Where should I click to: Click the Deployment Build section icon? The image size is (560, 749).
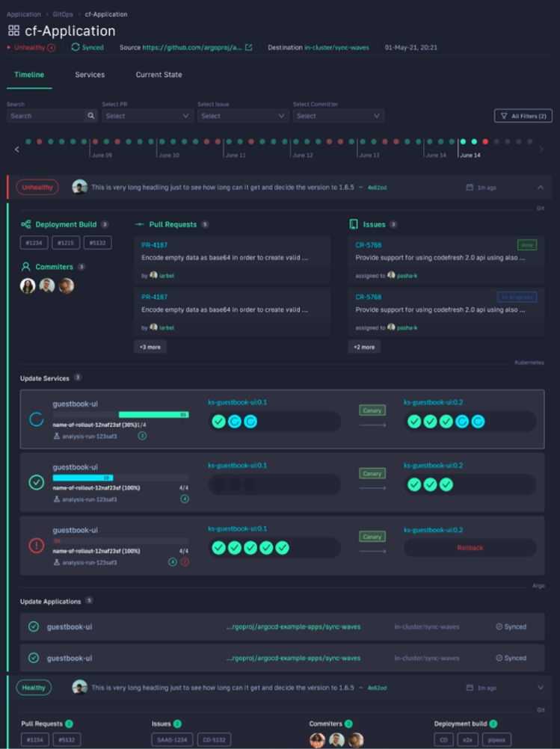[26, 224]
